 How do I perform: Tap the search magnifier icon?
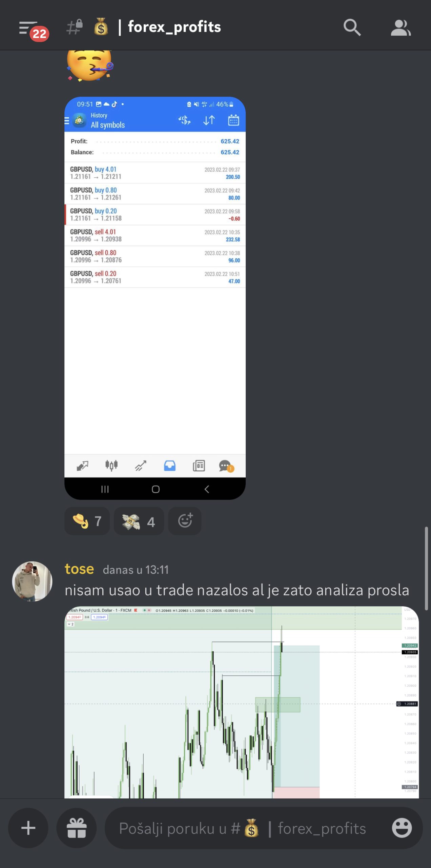(x=352, y=27)
